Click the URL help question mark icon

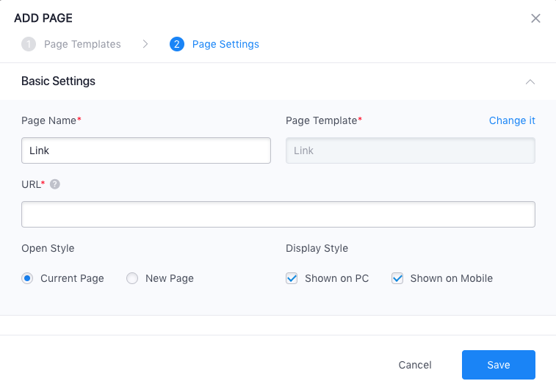tap(54, 184)
